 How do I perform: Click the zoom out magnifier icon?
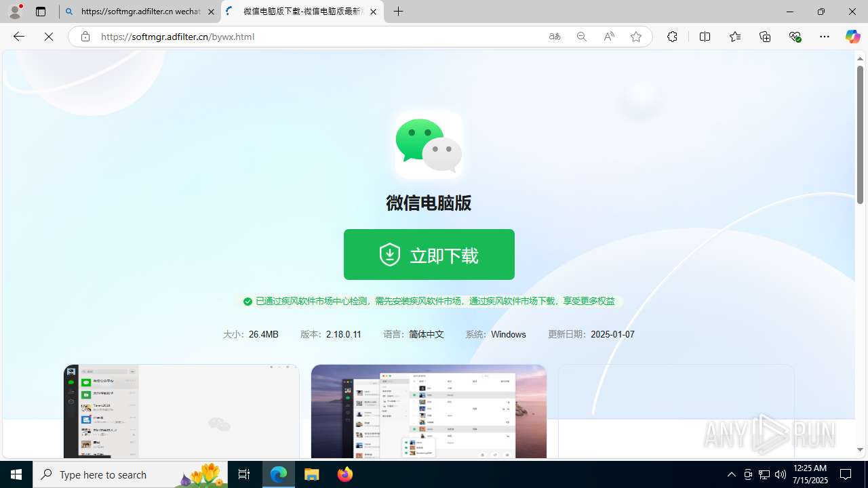click(582, 37)
